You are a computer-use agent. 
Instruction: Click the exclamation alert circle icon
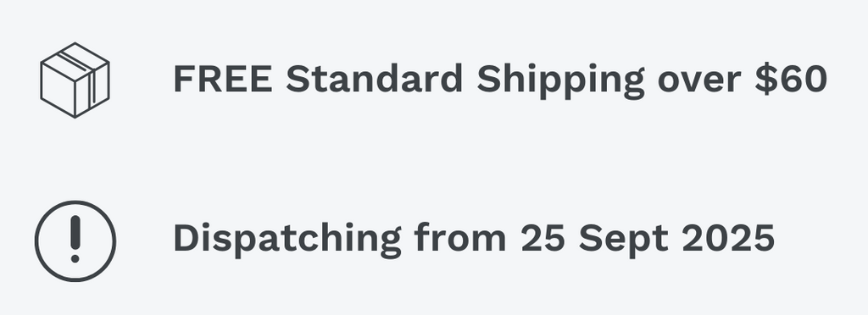click(x=75, y=241)
